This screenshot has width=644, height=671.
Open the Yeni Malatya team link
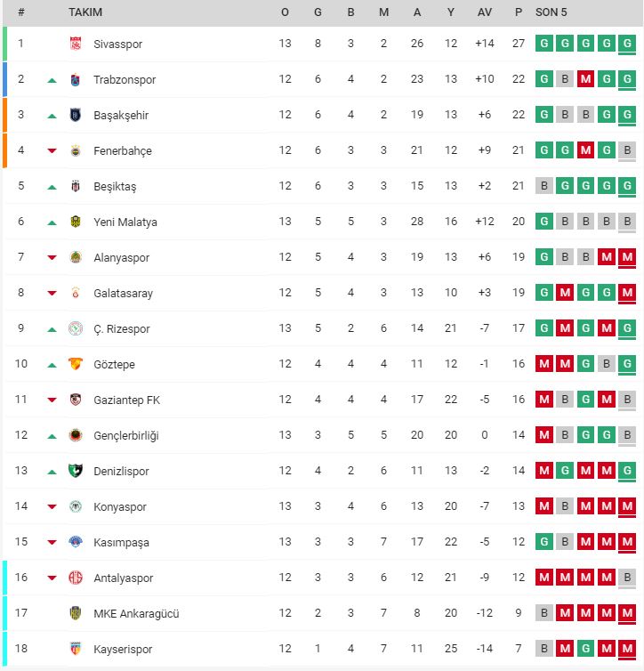125,222
